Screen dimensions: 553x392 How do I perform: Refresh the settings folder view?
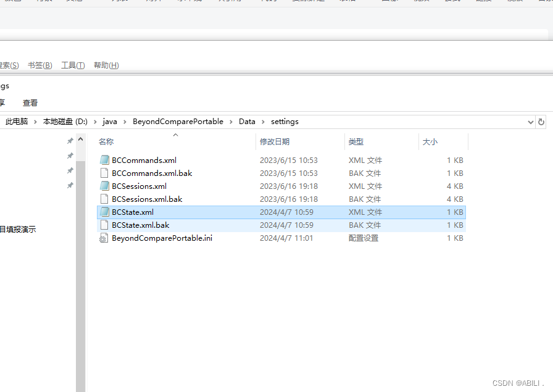point(541,122)
